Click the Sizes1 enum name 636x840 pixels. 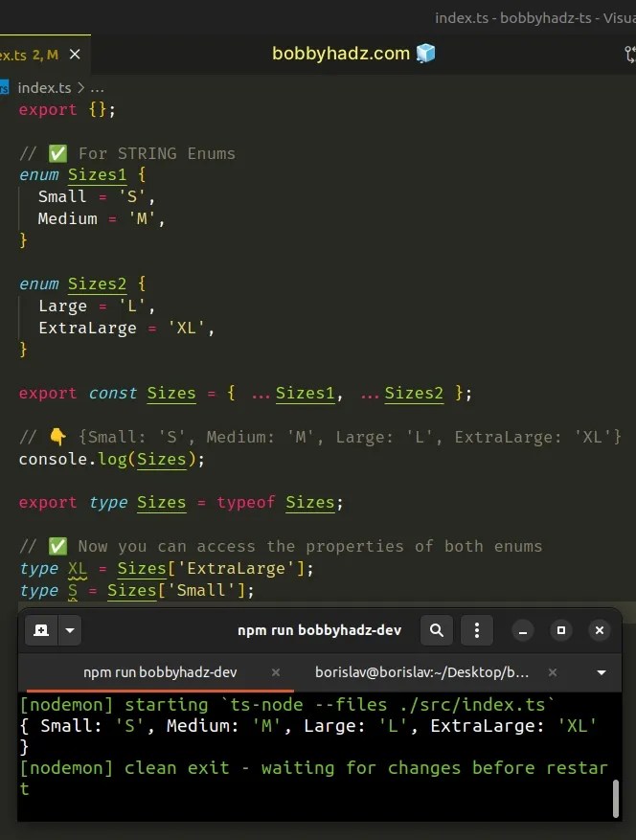[x=97, y=174]
